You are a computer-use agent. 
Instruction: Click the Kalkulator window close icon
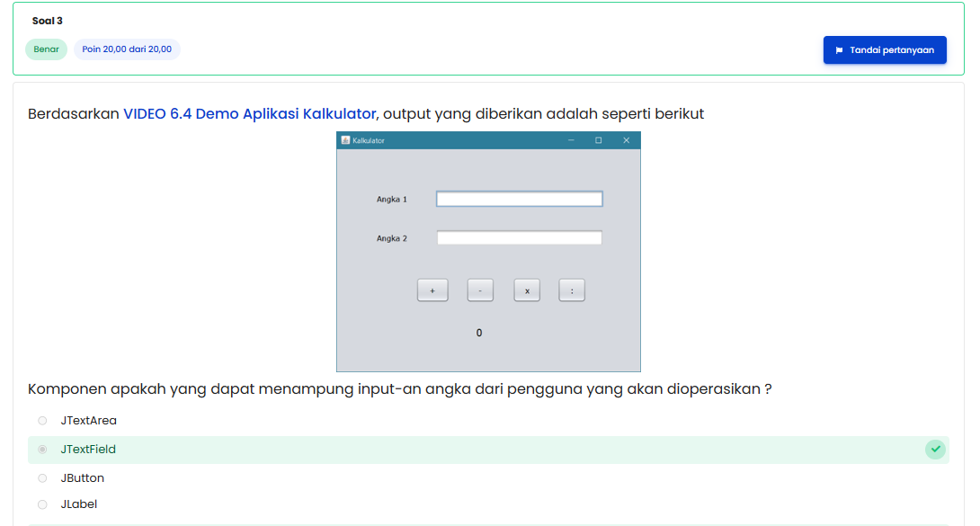[627, 140]
